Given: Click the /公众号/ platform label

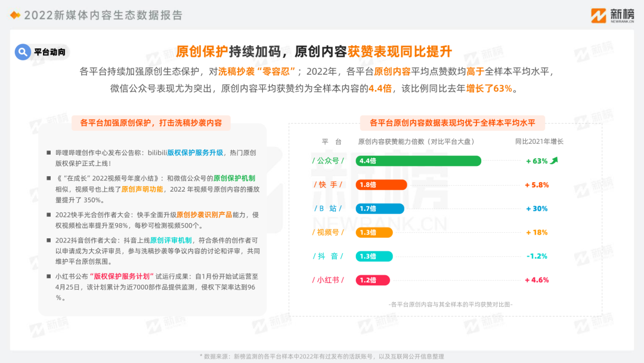Looking at the screenshot, I should 328,161.
